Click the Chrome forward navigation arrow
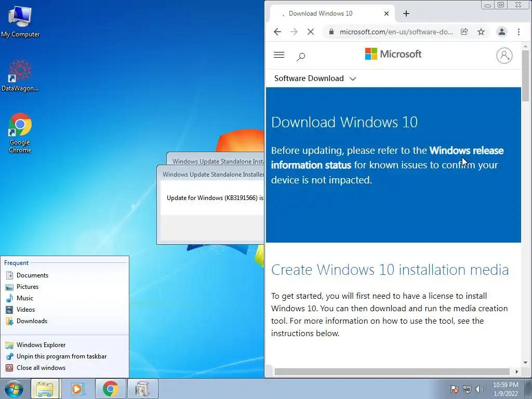Image resolution: width=532 pixels, height=399 pixels. (x=294, y=32)
